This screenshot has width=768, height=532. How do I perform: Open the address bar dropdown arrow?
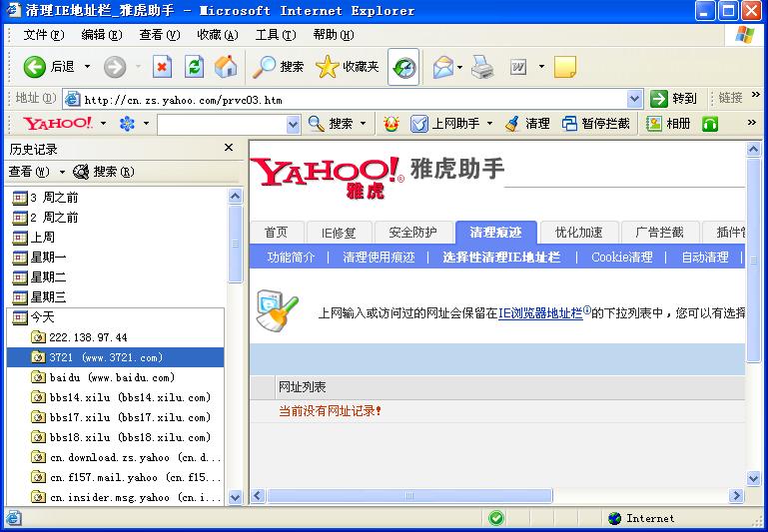point(634,100)
